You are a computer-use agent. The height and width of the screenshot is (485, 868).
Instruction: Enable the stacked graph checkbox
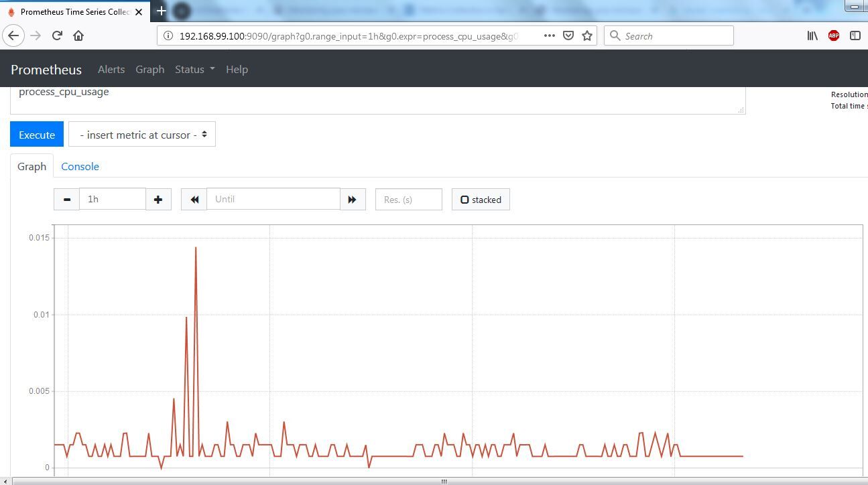click(465, 199)
